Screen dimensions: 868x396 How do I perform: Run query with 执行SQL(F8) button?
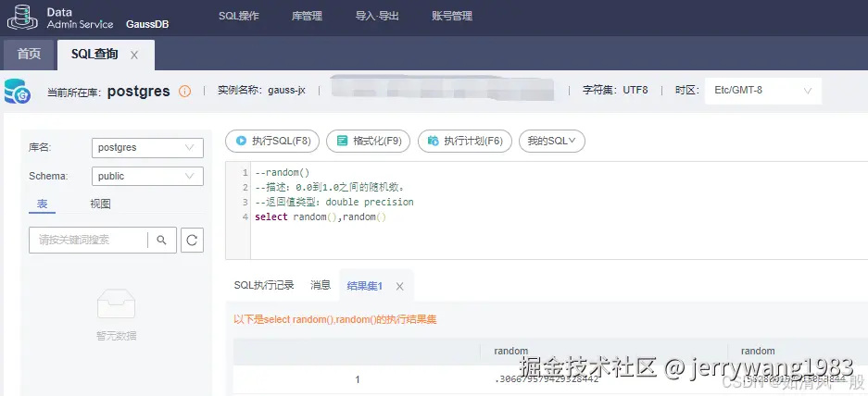pos(272,141)
